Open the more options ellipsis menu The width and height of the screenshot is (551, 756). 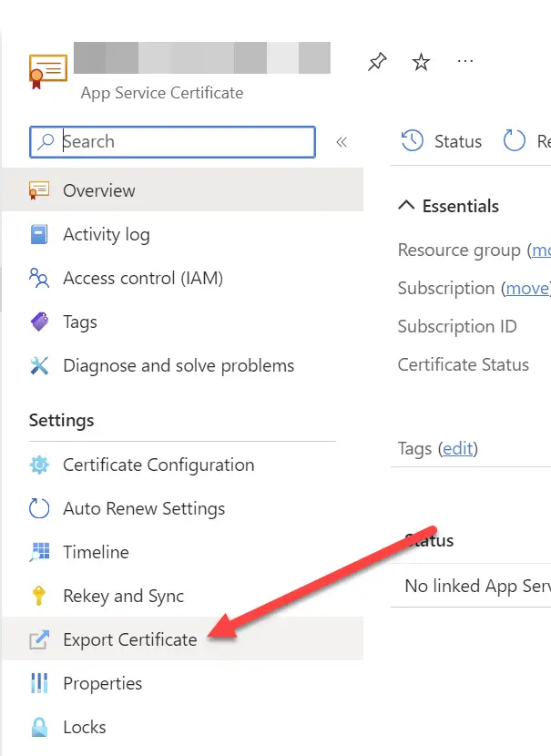(465, 61)
